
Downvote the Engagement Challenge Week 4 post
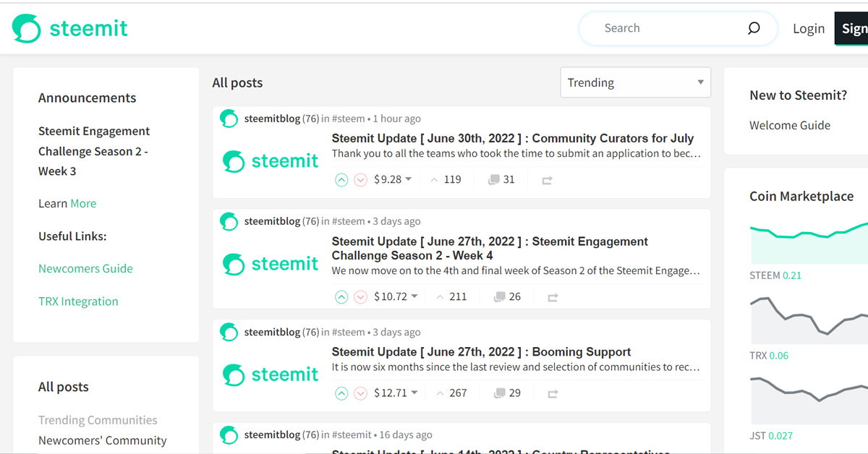tap(360, 297)
